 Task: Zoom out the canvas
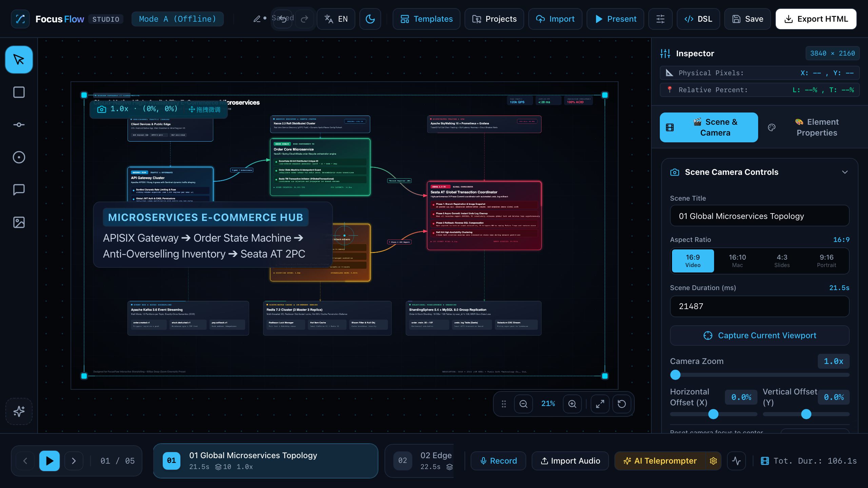(523, 404)
